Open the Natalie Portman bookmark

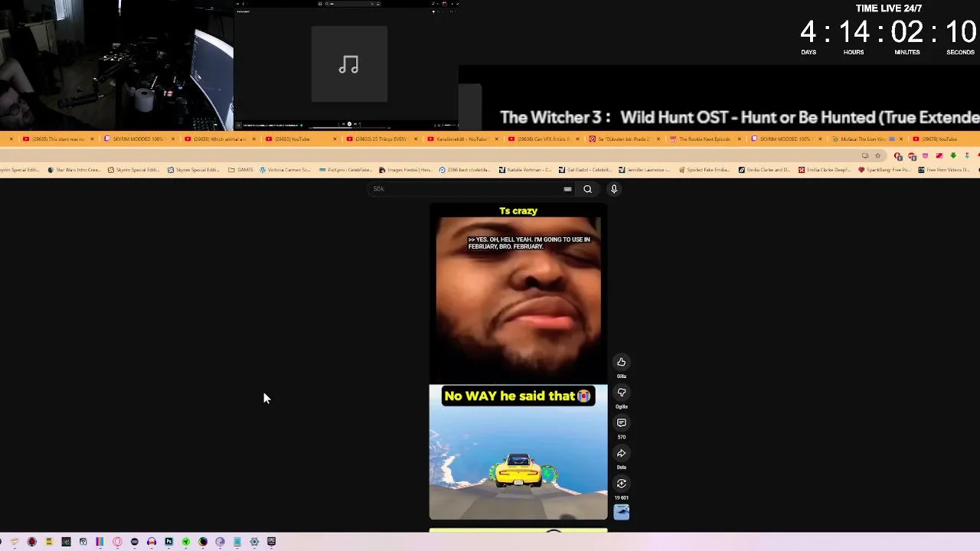click(524, 170)
